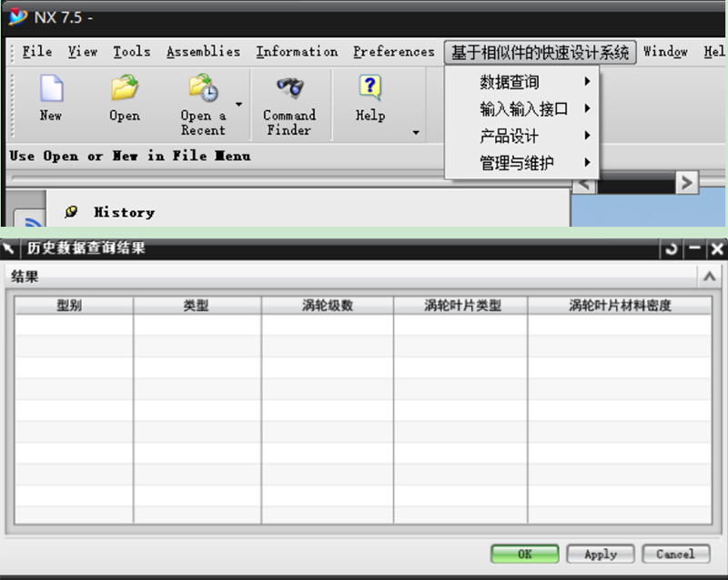Click the Open a Recent icon
The image size is (728, 580).
point(203,87)
